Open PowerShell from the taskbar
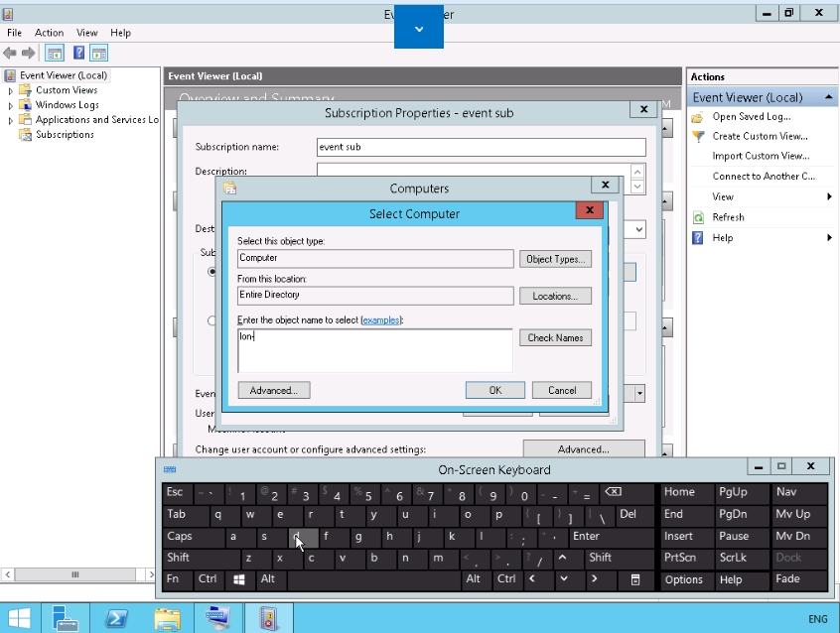 click(x=115, y=618)
